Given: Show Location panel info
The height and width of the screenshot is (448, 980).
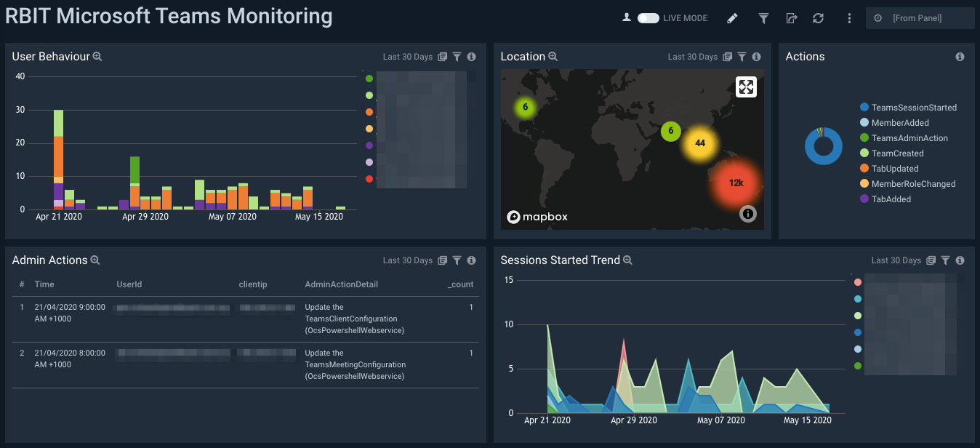Looking at the screenshot, I should pos(756,57).
